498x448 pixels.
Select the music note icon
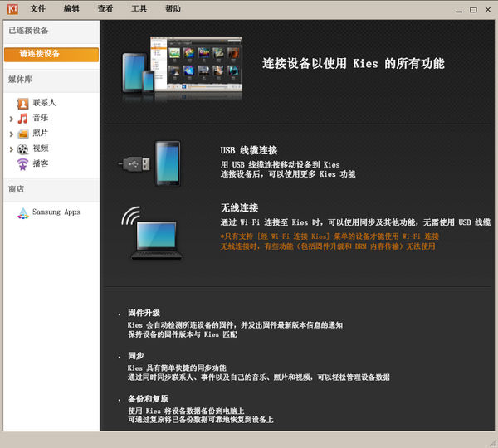(x=22, y=119)
